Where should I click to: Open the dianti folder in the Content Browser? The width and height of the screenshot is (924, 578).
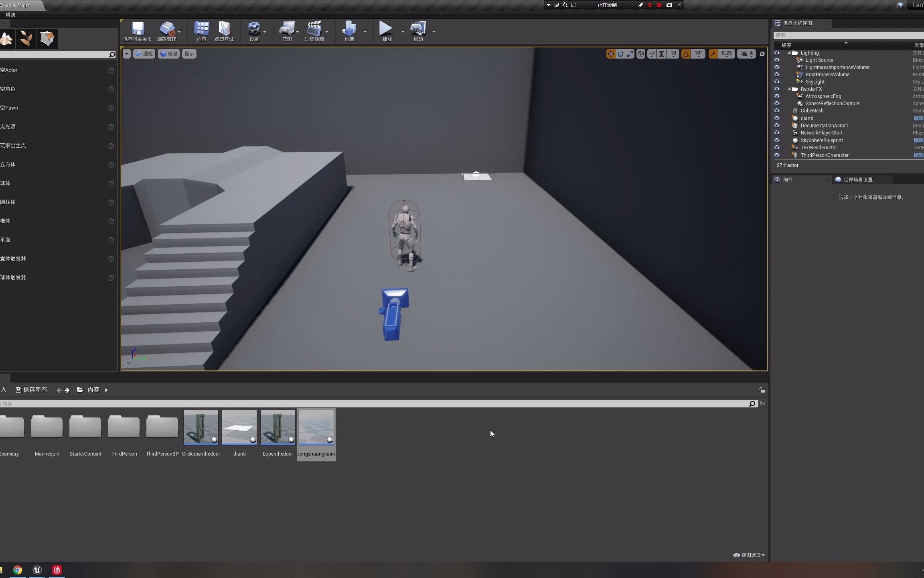point(239,427)
